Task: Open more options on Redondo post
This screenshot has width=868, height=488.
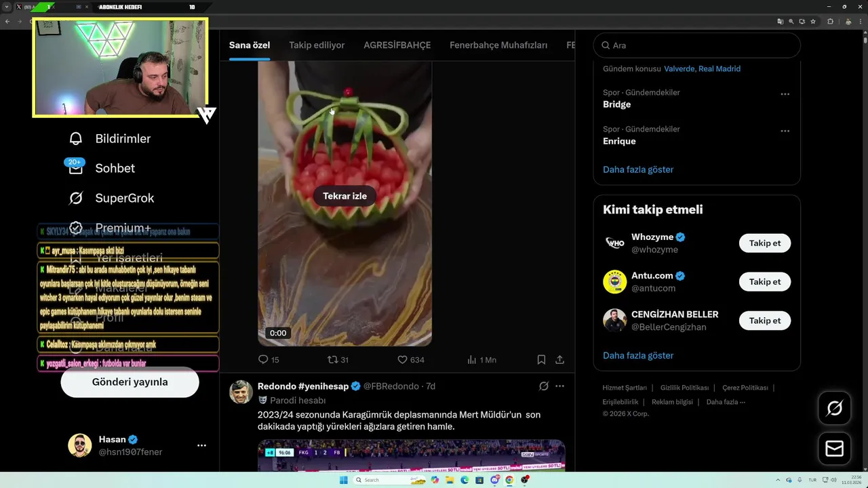Action: click(559, 386)
